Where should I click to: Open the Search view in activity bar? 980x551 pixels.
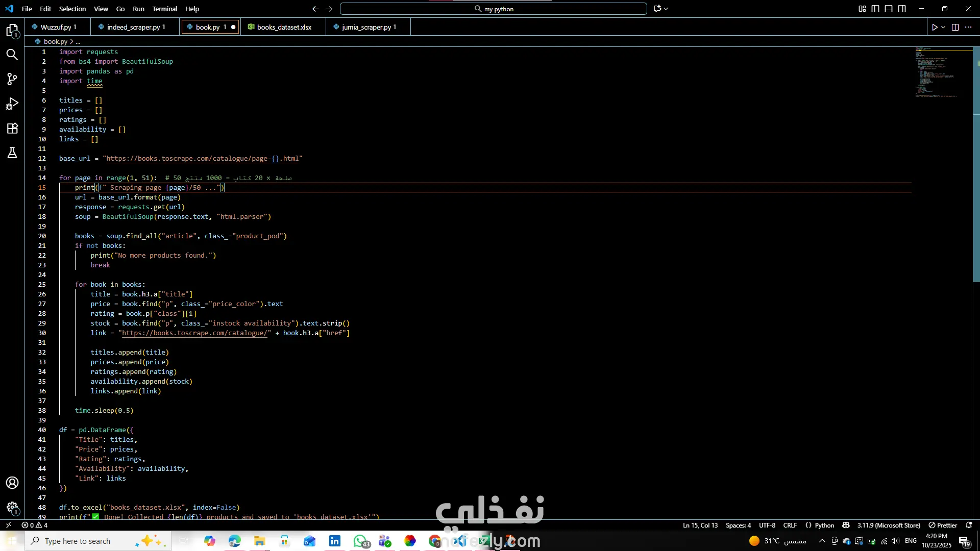pos(12,55)
